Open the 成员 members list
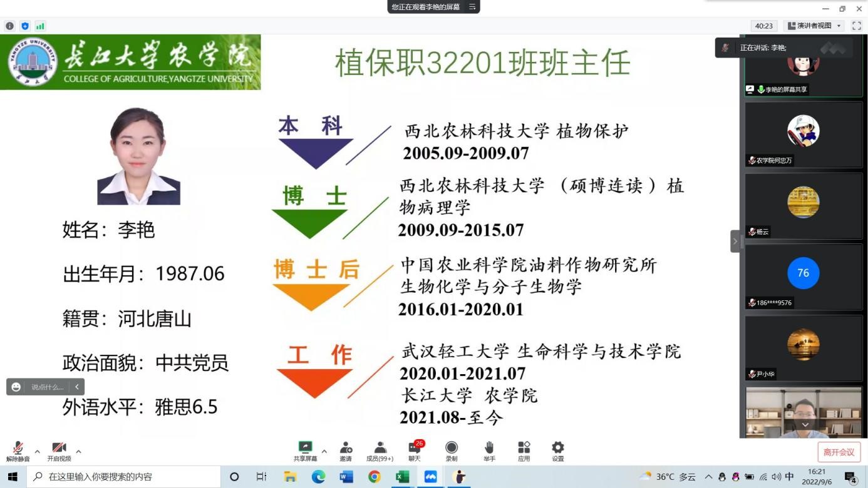 [380, 447]
